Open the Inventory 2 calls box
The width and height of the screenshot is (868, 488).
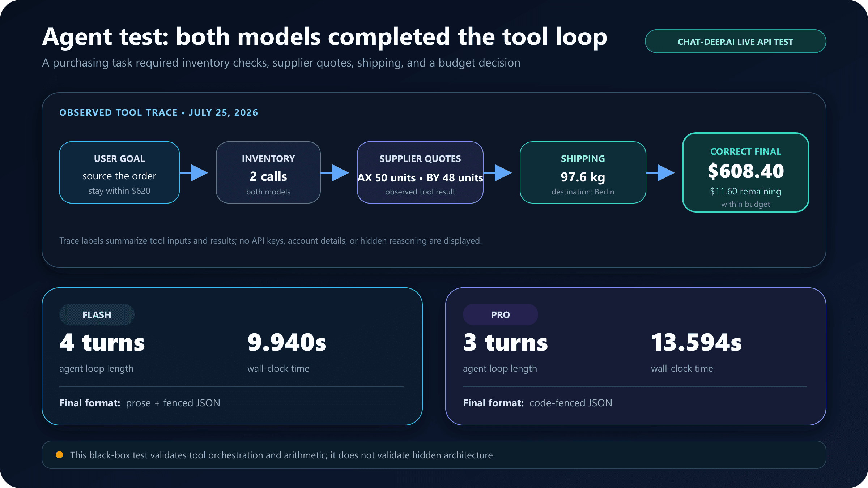coord(268,172)
